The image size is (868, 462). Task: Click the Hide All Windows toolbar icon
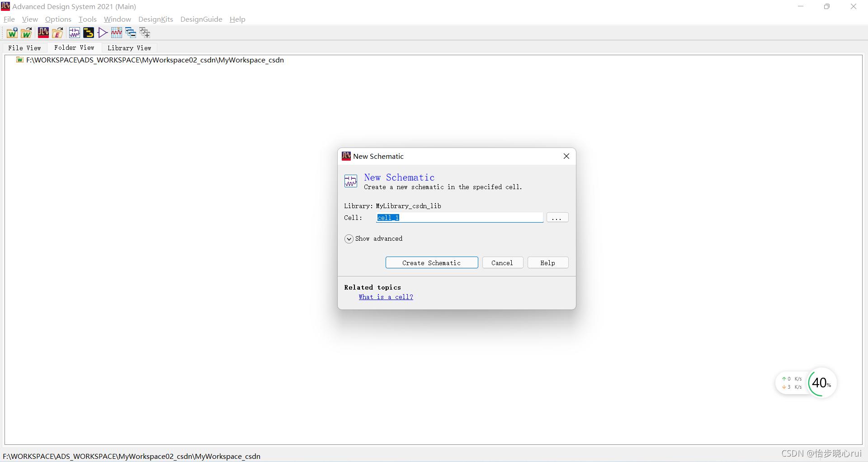coord(131,33)
